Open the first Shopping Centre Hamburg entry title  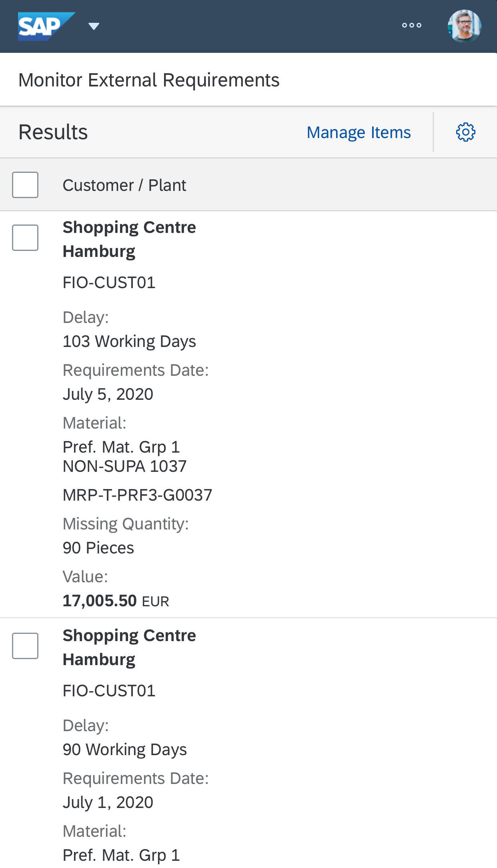tap(129, 239)
